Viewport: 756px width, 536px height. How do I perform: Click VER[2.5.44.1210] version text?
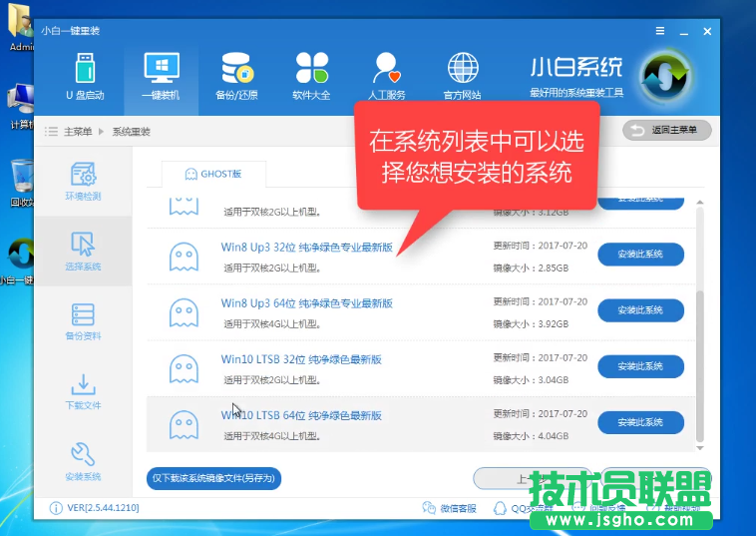coord(103,507)
